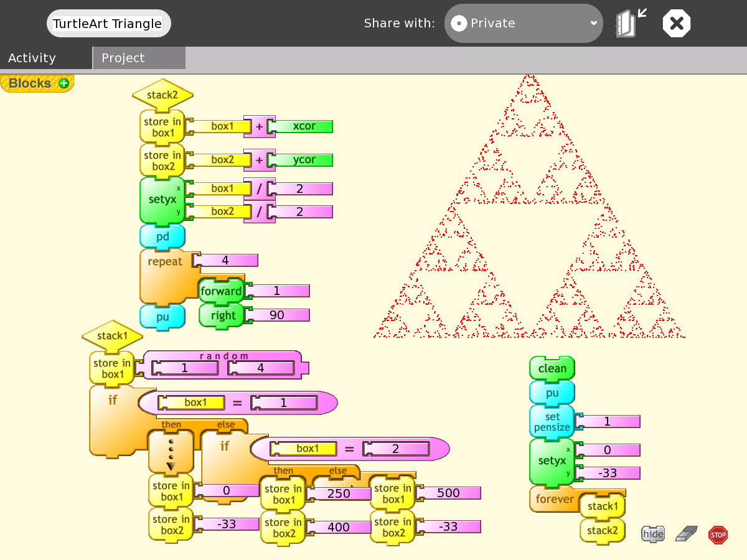Viewport: 747px width, 560px height.
Task: Click the random block
Action: point(224,356)
